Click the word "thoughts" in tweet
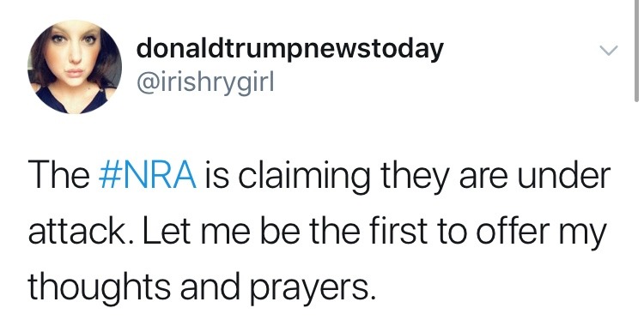 point(99,286)
